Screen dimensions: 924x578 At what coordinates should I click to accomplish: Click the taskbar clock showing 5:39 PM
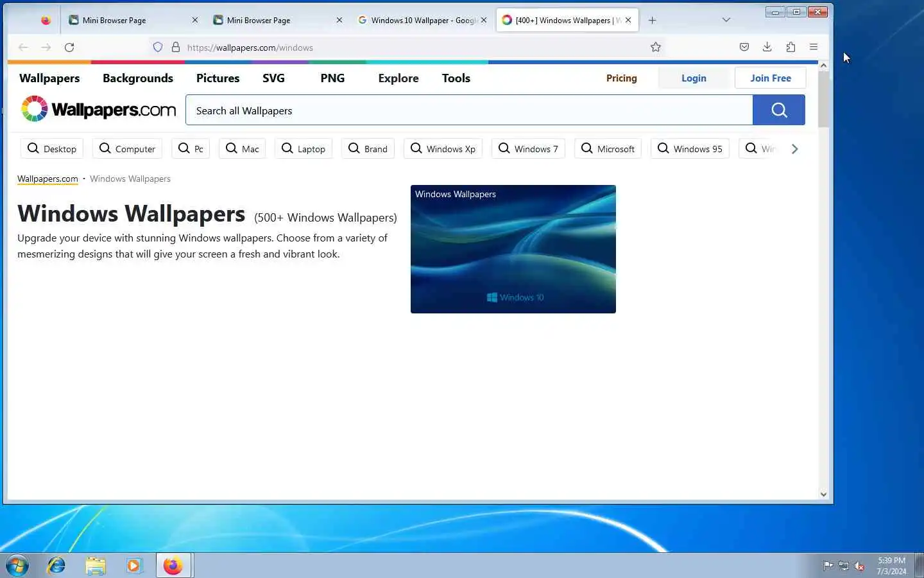tap(892, 566)
